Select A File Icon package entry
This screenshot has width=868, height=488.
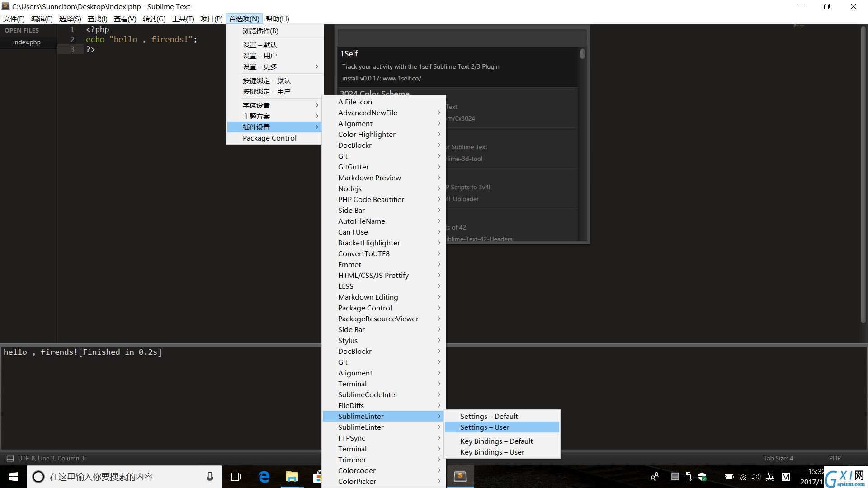384,102
